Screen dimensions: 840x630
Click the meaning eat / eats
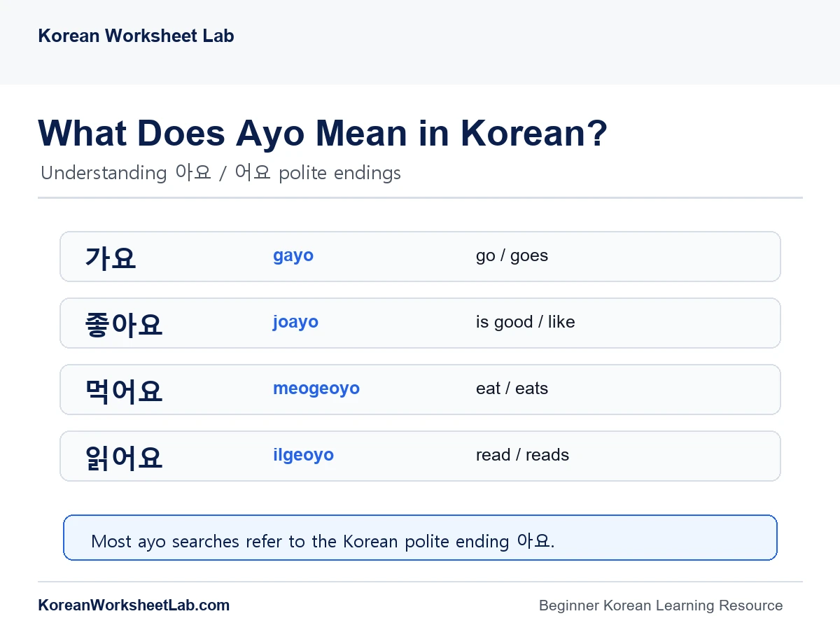click(512, 388)
